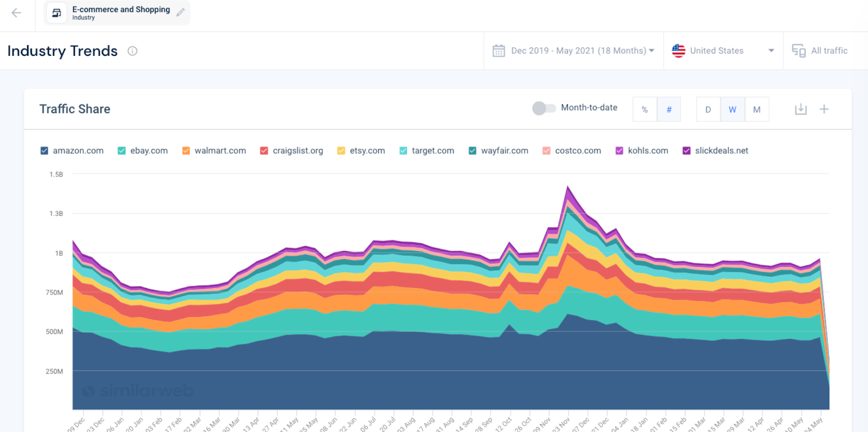Viewport: 868px width, 432px height.
Task: Click the 1.3B y-axis label
Action: pos(56,213)
